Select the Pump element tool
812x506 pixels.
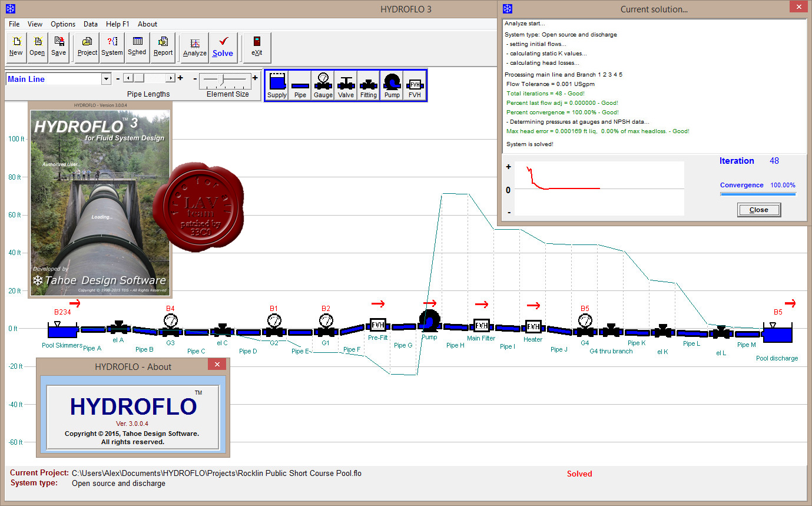click(392, 85)
